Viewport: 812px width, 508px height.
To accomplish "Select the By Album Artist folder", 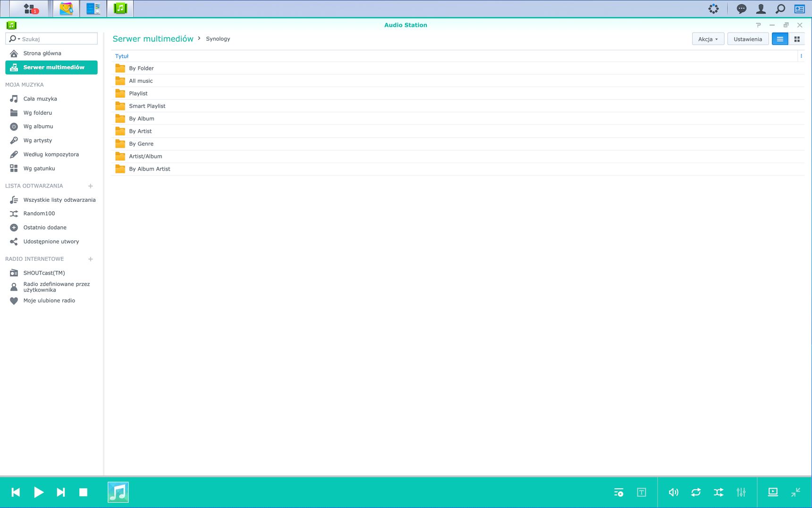I will tap(457, 169).
